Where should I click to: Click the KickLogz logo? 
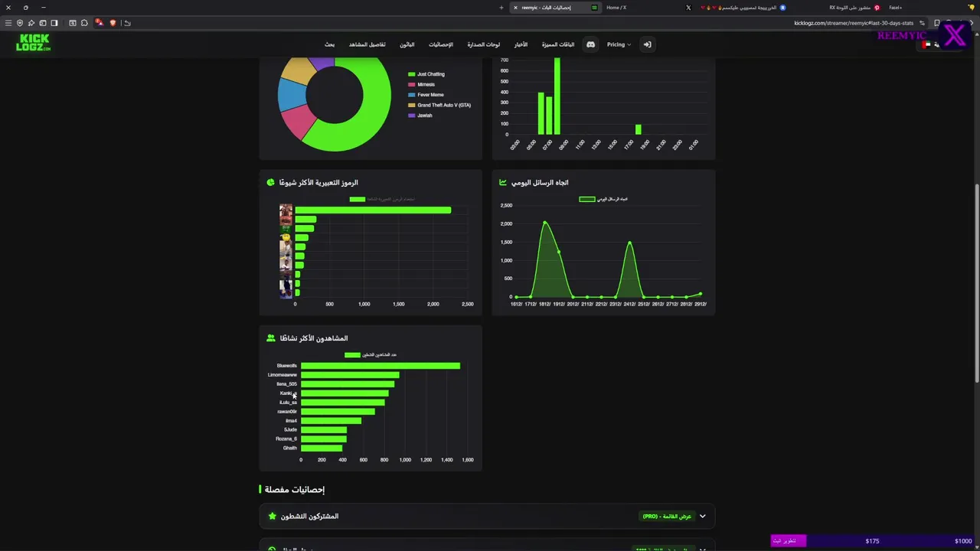(x=34, y=43)
